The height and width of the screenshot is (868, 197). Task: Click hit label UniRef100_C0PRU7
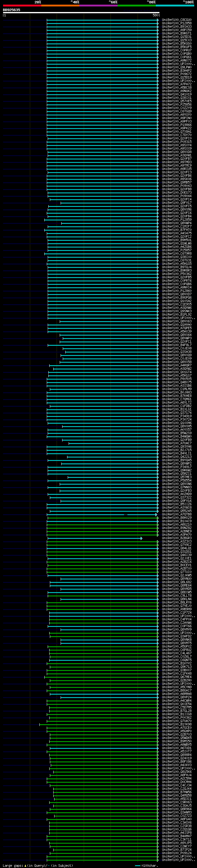(176, 50)
